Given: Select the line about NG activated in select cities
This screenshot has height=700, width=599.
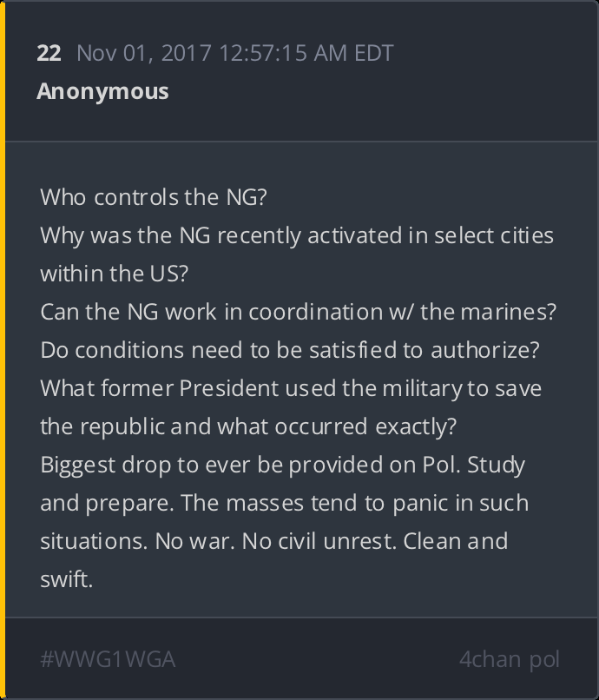Looking at the screenshot, I should 296,235.
